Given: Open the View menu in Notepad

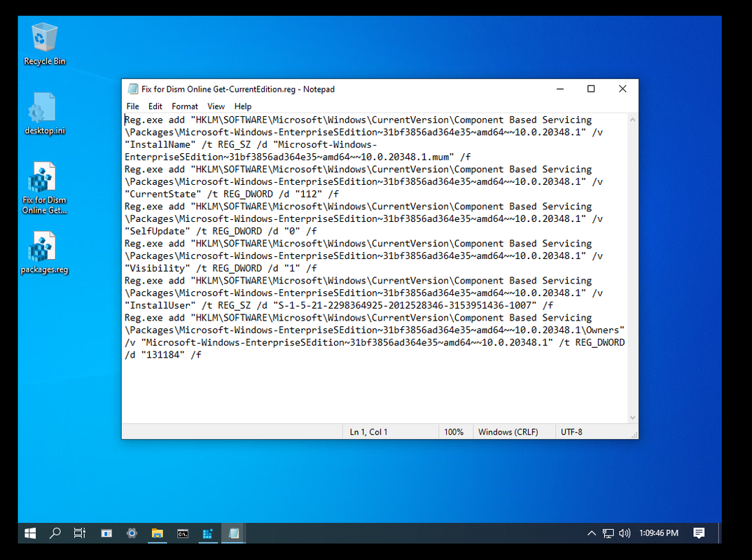Looking at the screenshot, I should coord(216,106).
